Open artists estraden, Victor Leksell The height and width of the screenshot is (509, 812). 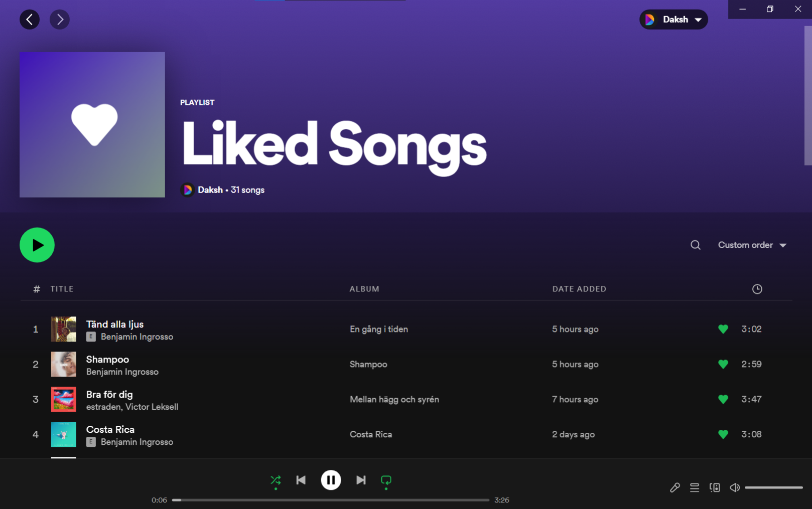coord(132,407)
